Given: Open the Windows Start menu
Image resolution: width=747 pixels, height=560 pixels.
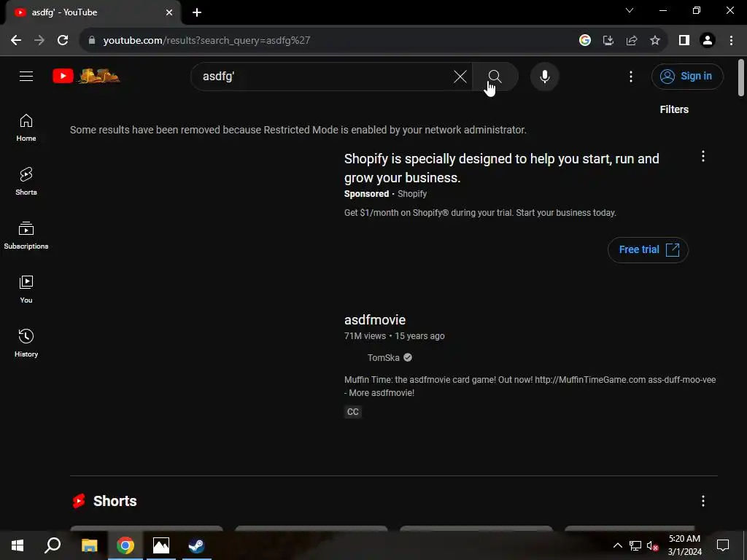Looking at the screenshot, I should (x=18, y=545).
